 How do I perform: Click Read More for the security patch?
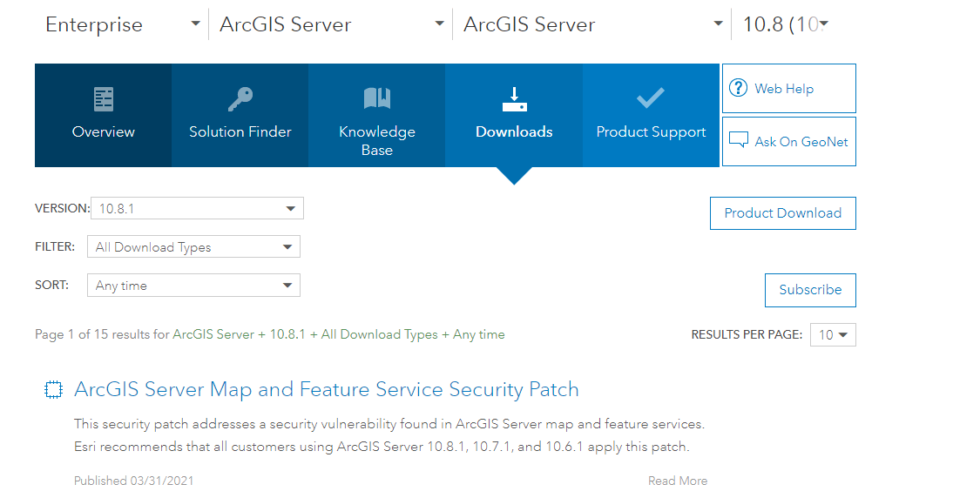(x=678, y=481)
